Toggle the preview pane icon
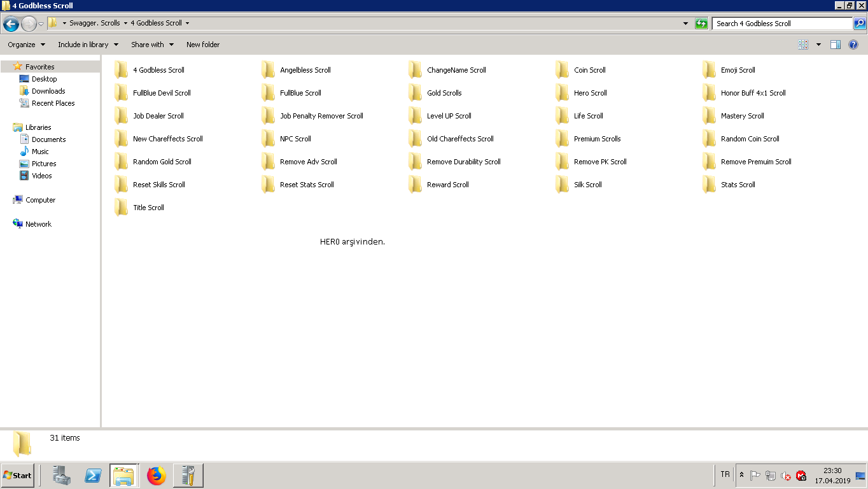This screenshot has height=489, width=868. pos(836,45)
